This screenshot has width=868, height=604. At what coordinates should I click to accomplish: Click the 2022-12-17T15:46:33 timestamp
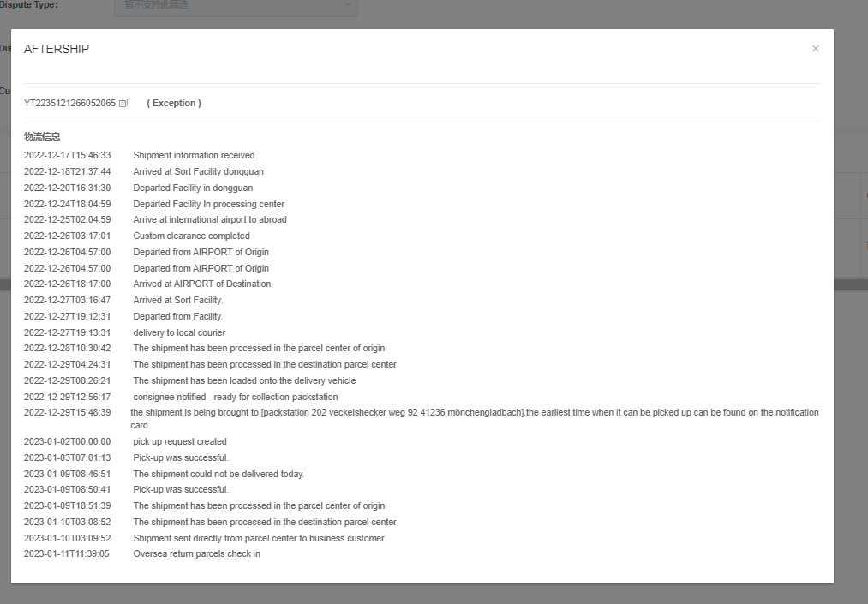tap(67, 156)
